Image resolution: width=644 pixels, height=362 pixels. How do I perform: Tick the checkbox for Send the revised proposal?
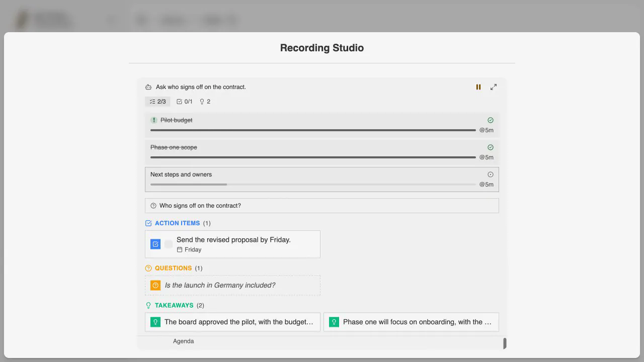169,244
